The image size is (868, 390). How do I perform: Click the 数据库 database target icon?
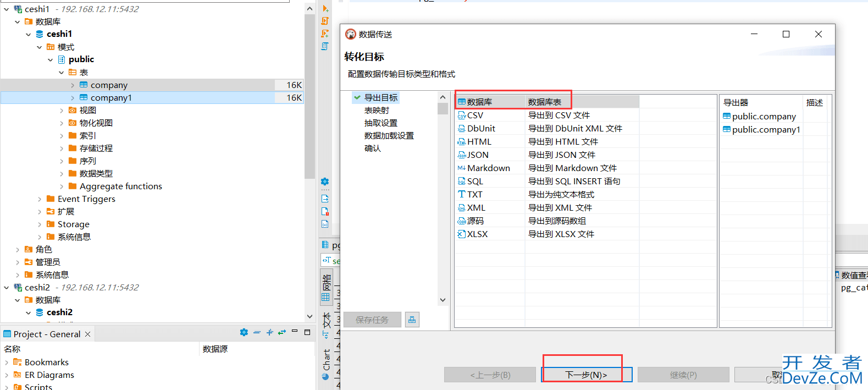tap(462, 102)
